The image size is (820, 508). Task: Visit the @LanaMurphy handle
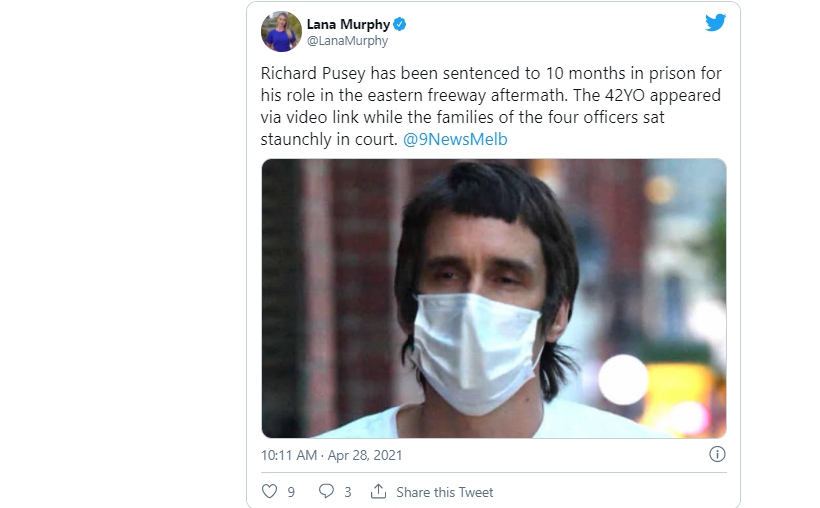point(347,41)
